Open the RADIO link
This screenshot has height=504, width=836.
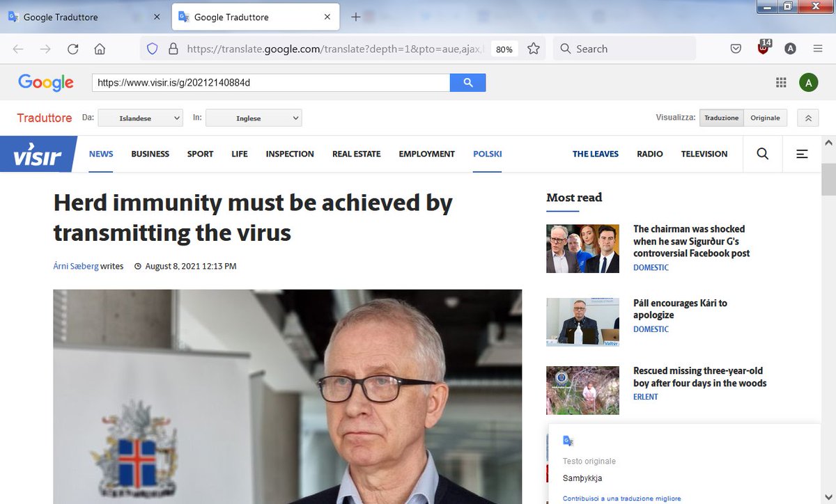(650, 154)
